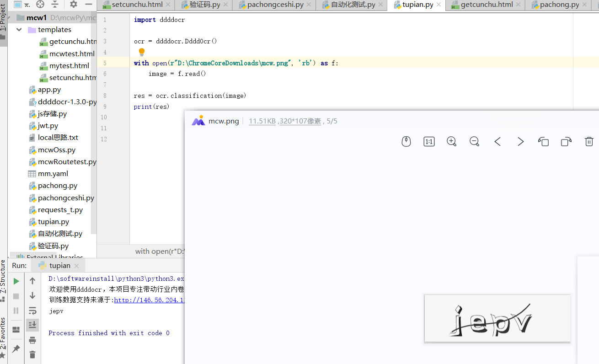Click the Project tree vertical scrollbar
The image size is (599, 364).
tap(93, 123)
